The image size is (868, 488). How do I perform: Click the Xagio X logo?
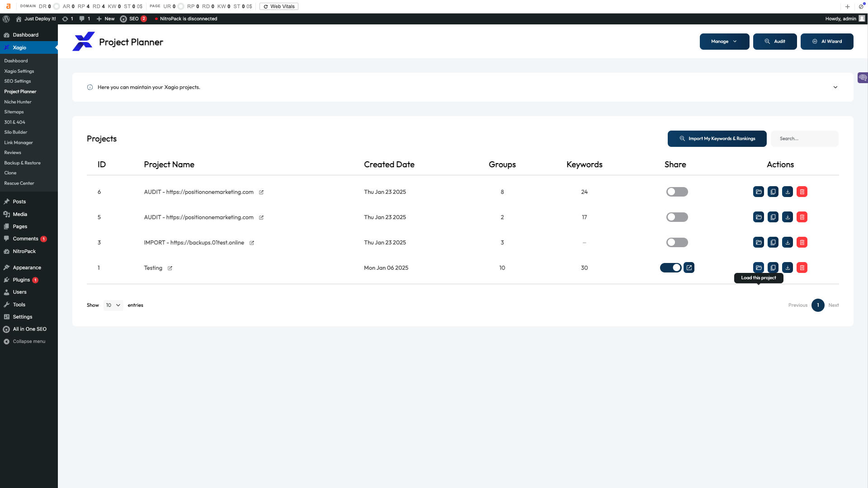point(84,42)
